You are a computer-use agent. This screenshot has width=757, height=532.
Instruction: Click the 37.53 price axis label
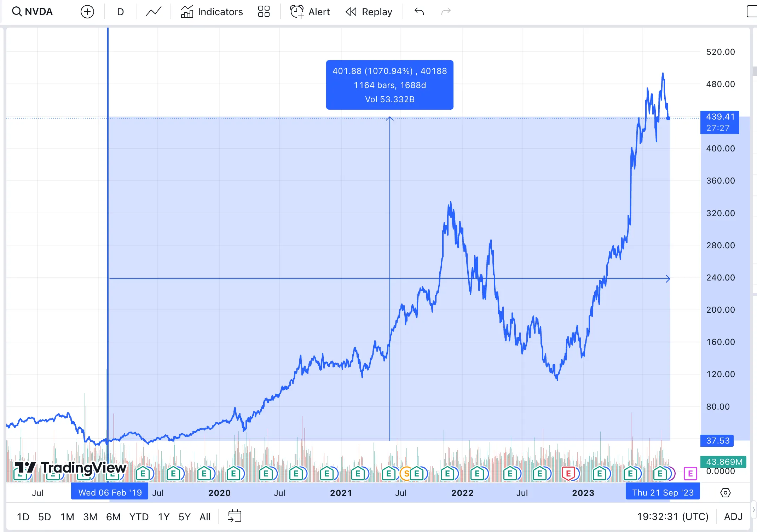coord(717,441)
